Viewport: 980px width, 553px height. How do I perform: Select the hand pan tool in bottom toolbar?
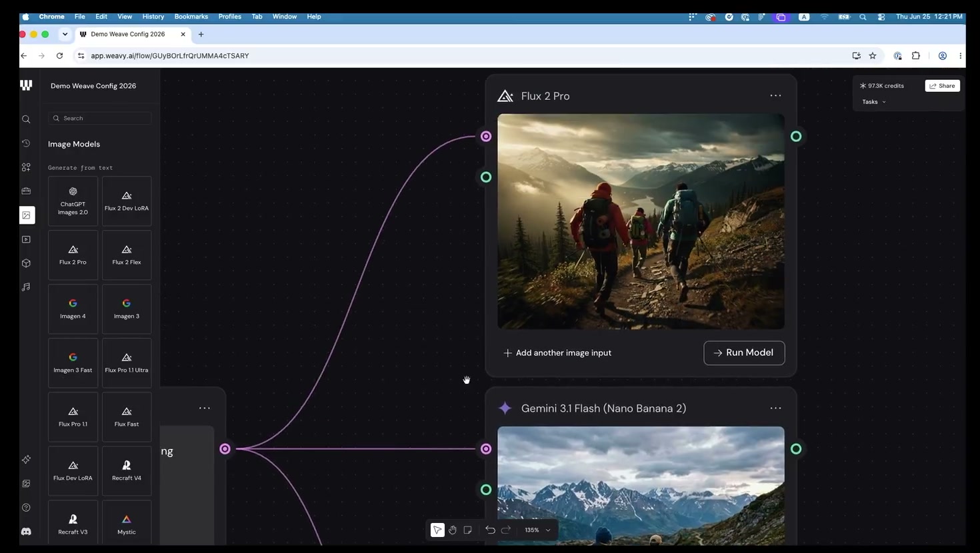(453, 530)
